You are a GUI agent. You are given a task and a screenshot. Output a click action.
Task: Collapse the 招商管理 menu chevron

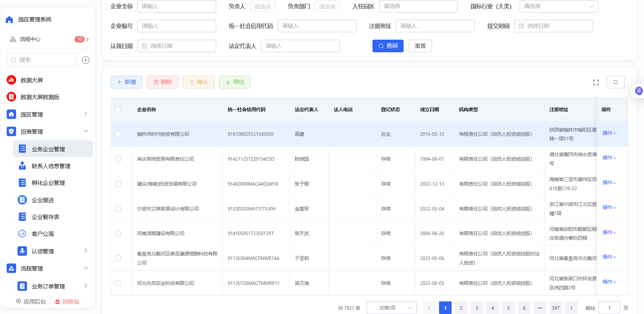click(x=86, y=131)
